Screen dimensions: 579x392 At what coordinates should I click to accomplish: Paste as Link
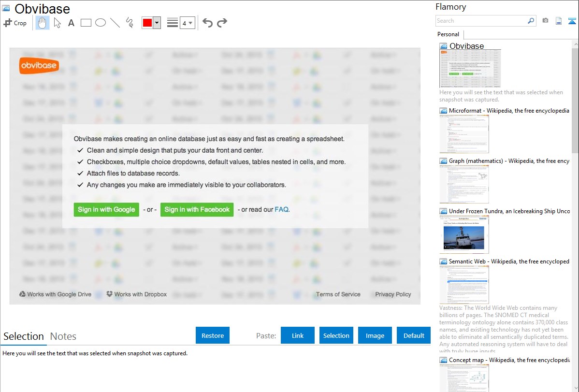(x=298, y=335)
